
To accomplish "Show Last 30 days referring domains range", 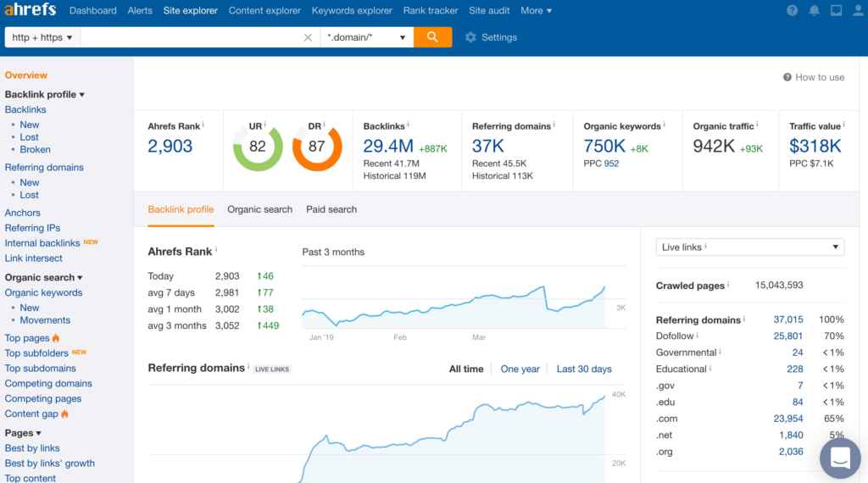I will tap(584, 369).
